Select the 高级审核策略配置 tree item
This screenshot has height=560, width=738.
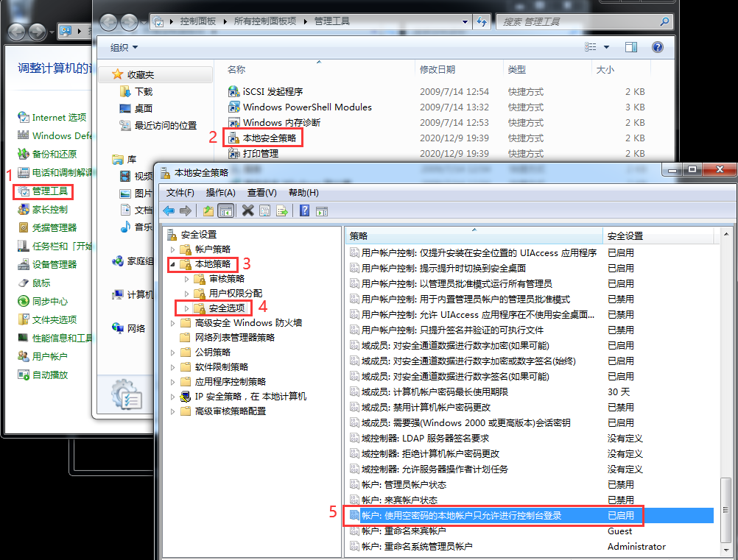(231, 411)
